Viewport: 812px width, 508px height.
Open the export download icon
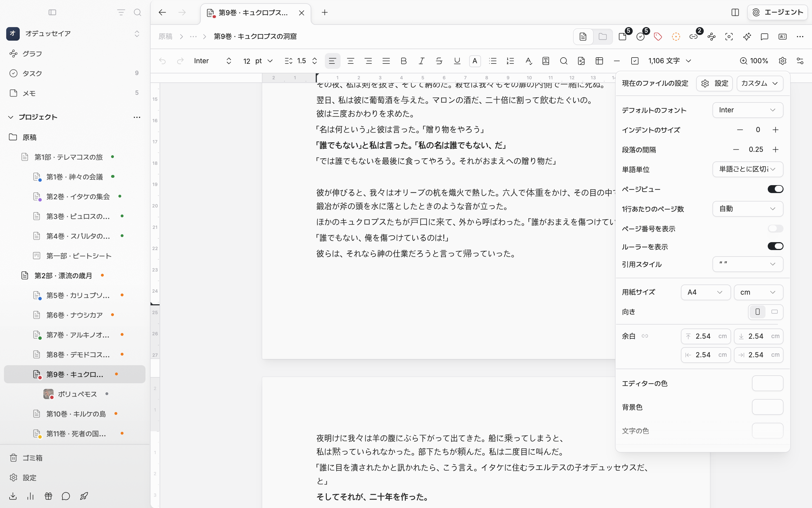point(13,496)
